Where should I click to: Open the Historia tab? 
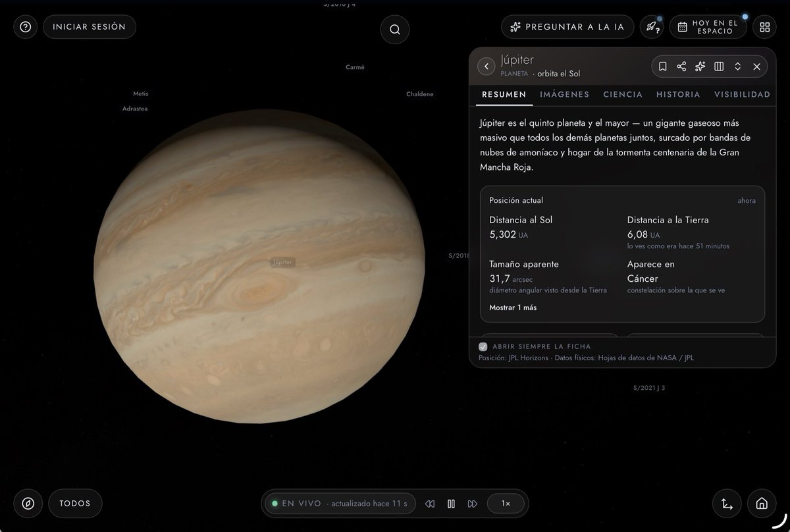(678, 94)
